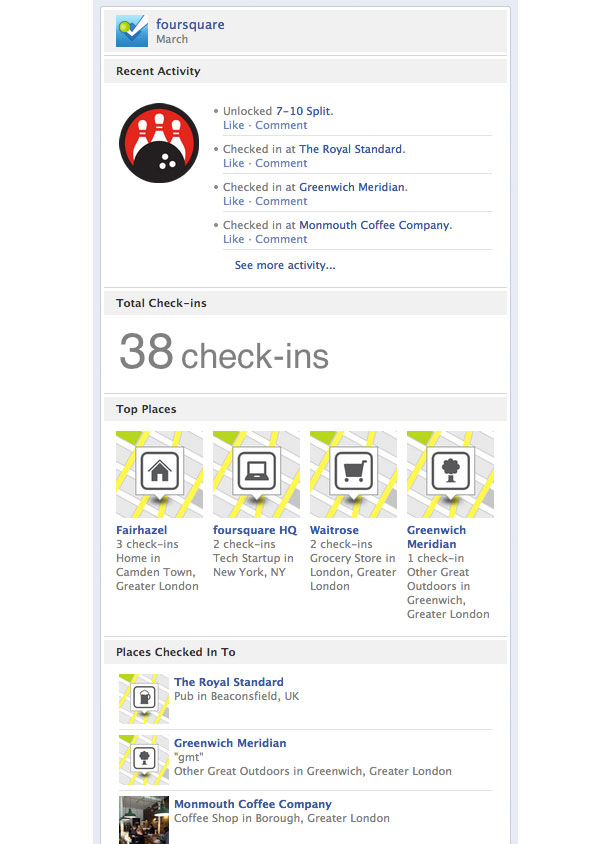Open the foursquare HQ place link
This screenshot has height=844, width=600.
tap(255, 530)
